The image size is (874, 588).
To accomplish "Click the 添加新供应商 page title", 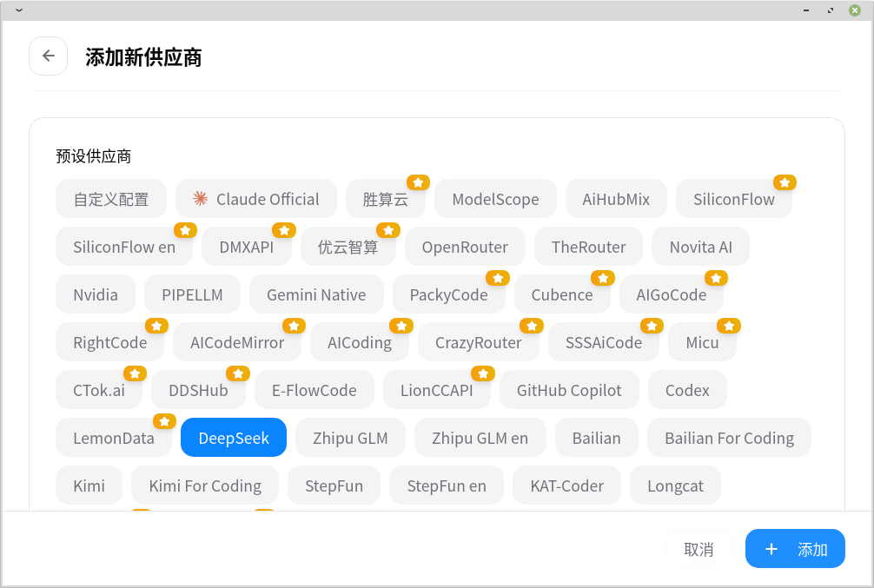I will (x=143, y=56).
